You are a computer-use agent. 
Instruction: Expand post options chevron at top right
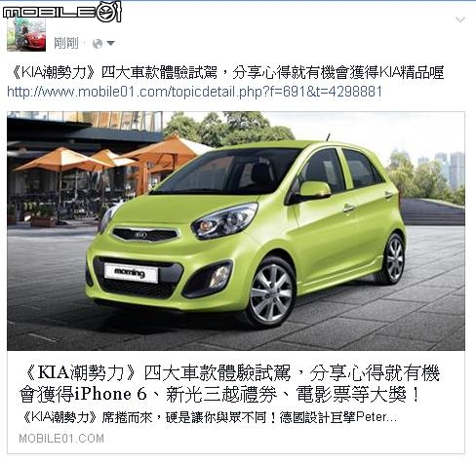pyautogui.click(x=460, y=19)
